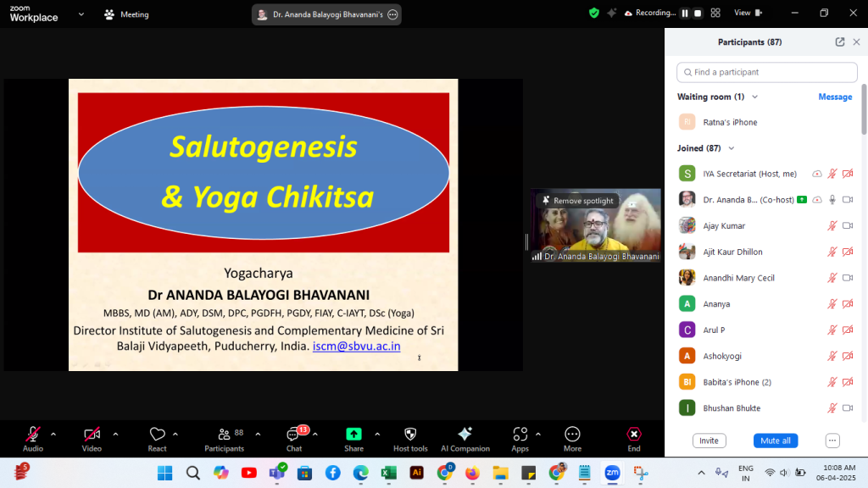Pause the meeting recording
Screen dimensions: 868x488
[x=685, y=14]
